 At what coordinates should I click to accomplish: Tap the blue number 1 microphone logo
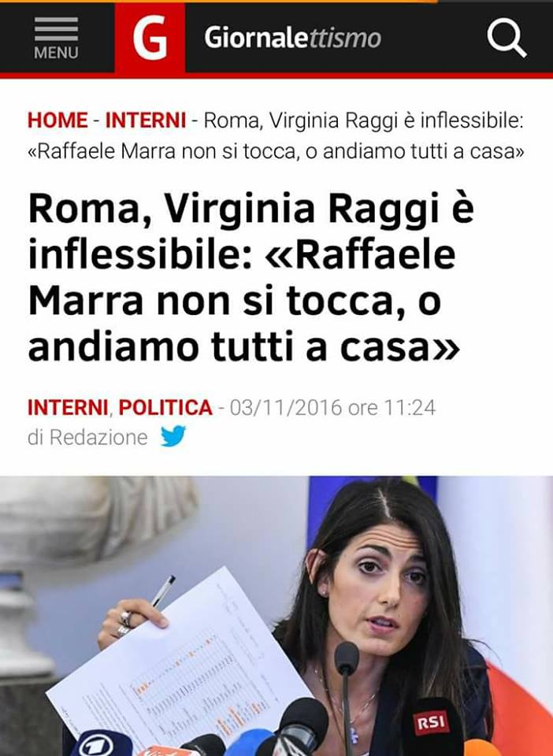click(95, 746)
